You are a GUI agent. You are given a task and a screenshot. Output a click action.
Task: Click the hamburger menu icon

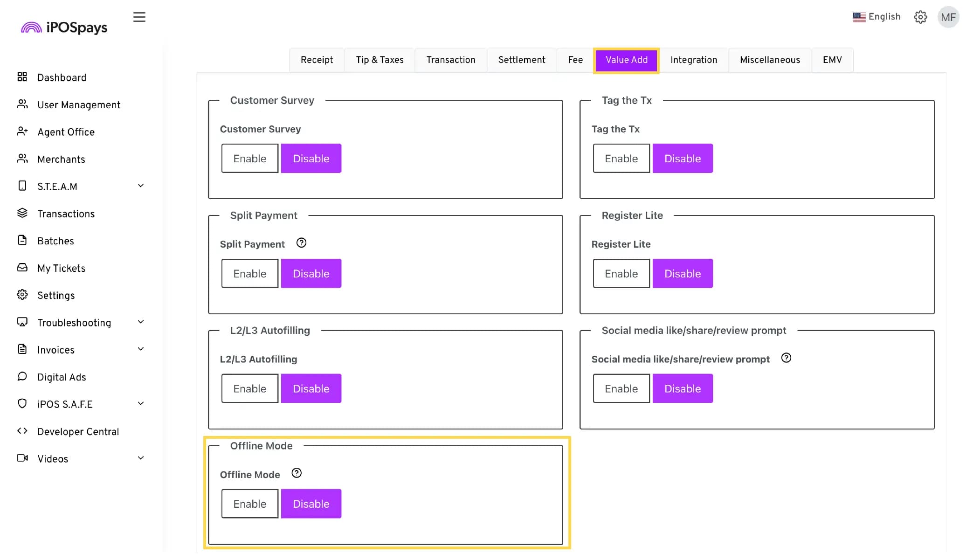[x=139, y=17]
